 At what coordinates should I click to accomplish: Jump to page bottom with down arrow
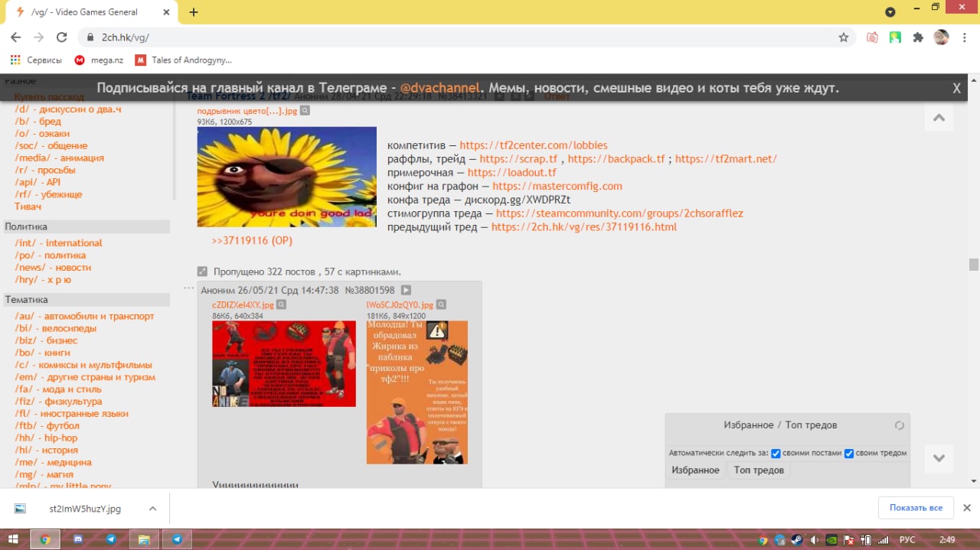coord(939,458)
